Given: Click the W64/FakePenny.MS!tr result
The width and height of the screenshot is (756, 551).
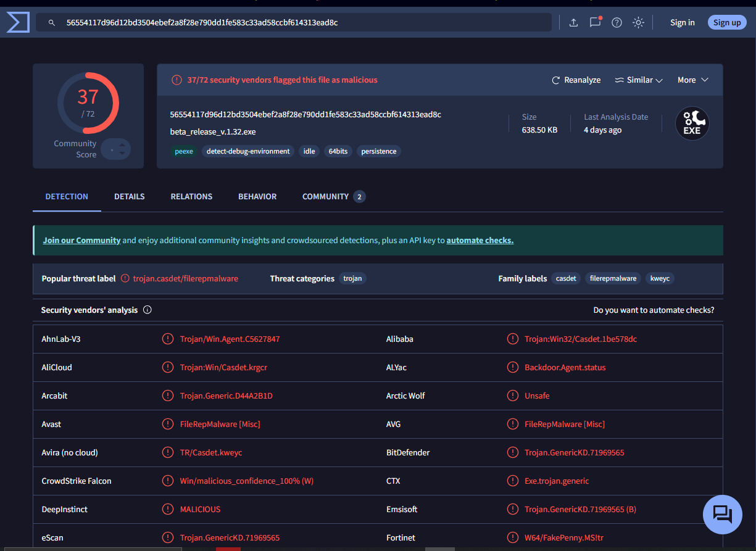Looking at the screenshot, I should coord(565,537).
